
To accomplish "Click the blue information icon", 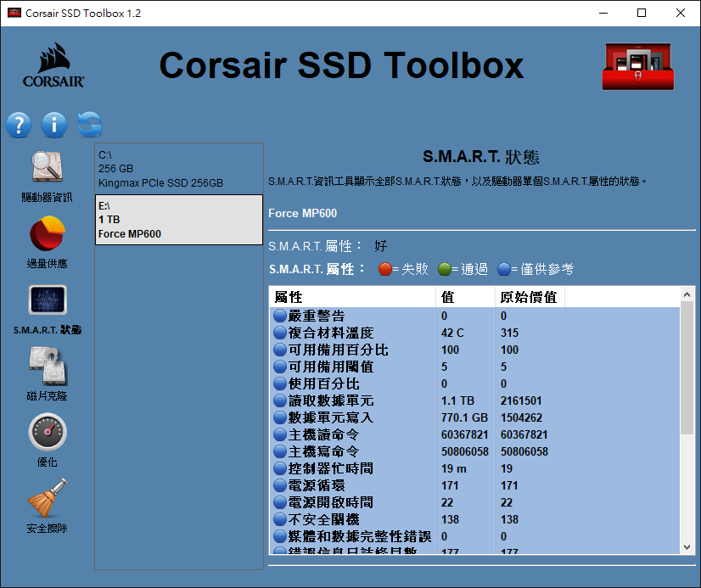I will pos(54,125).
